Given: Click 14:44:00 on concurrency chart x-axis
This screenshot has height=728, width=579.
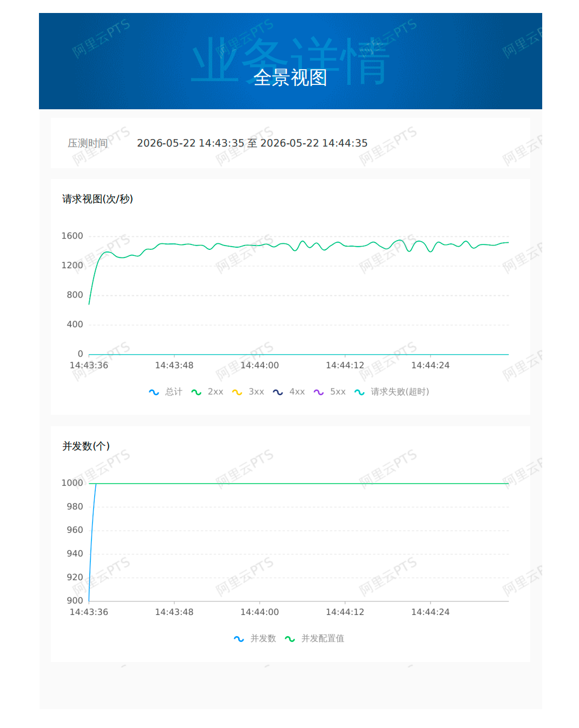Looking at the screenshot, I should (x=260, y=612).
